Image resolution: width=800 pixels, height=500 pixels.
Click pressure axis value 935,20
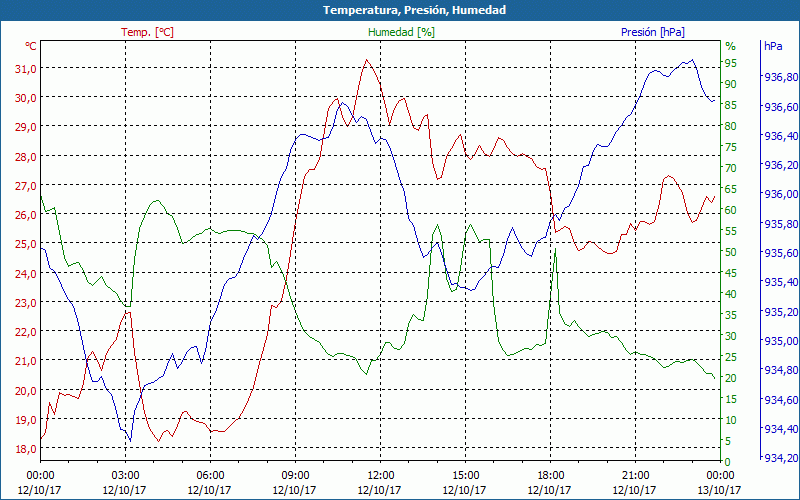click(x=781, y=312)
